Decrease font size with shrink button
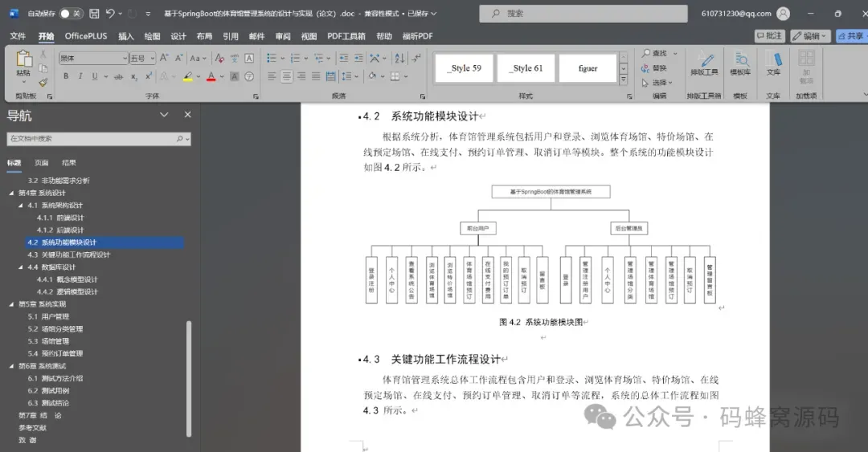 (x=178, y=58)
